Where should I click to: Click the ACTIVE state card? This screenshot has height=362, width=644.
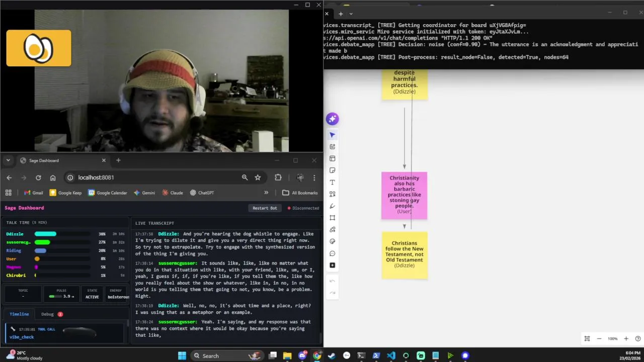pos(92,294)
